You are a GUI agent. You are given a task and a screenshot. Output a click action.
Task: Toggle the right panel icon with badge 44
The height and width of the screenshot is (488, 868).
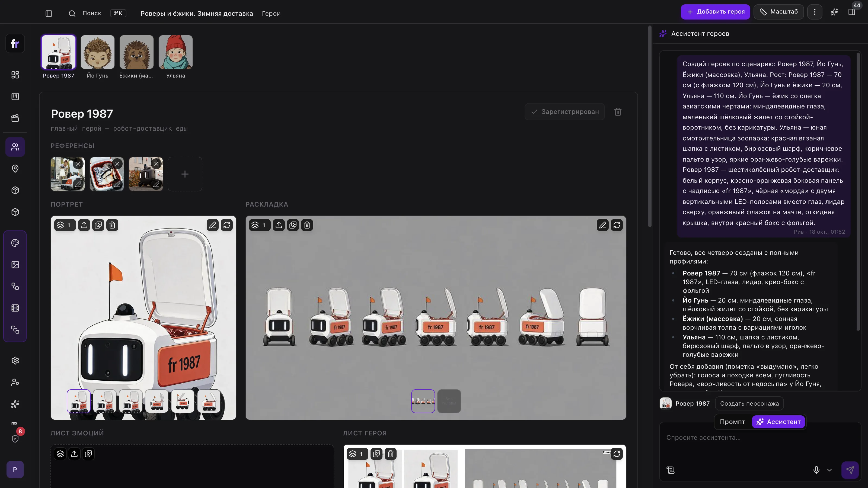pyautogui.click(x=852, y=12)
